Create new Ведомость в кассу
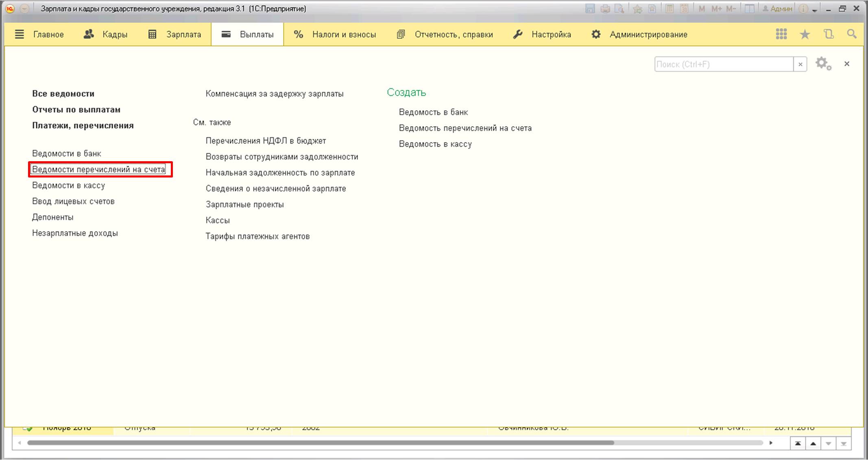The image size is (868, 460). coord(435,144)
